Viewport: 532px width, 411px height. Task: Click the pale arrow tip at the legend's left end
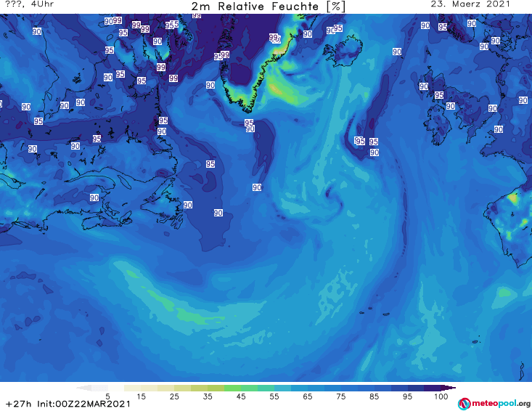pyautogui.click(x=83, y=388)
